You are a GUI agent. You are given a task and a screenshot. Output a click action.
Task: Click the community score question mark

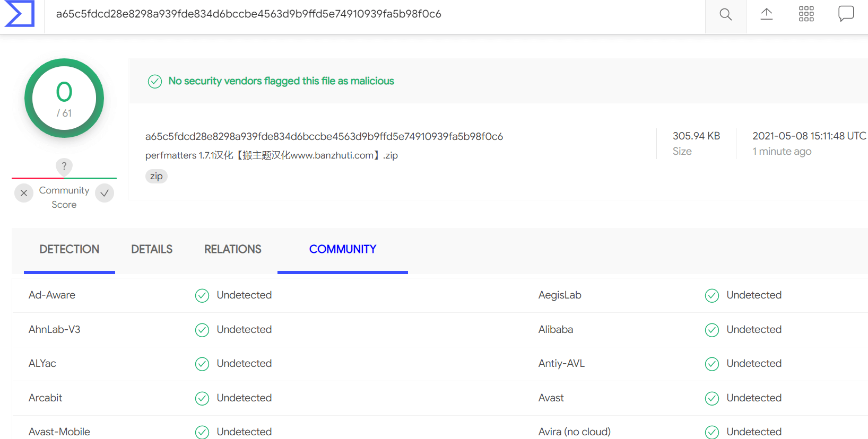(64, 166)
